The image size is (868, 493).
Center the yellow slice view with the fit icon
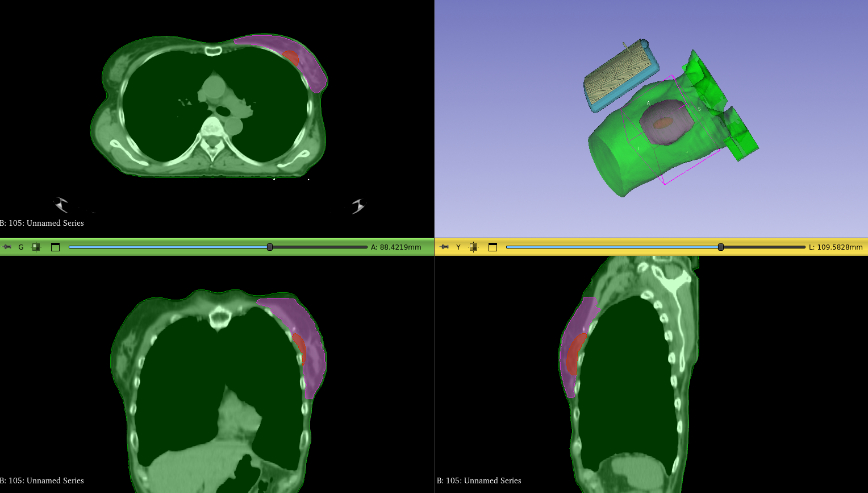[474, 247]
